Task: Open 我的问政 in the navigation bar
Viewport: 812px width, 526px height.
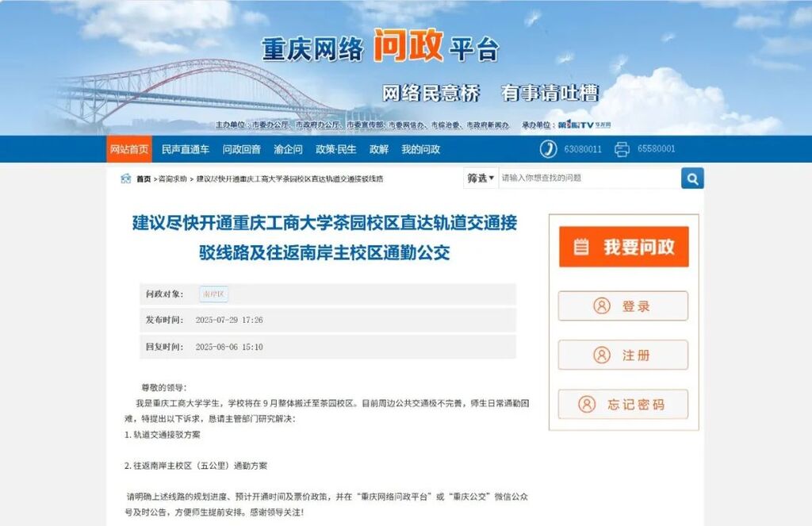Action: tap(420, 149)
